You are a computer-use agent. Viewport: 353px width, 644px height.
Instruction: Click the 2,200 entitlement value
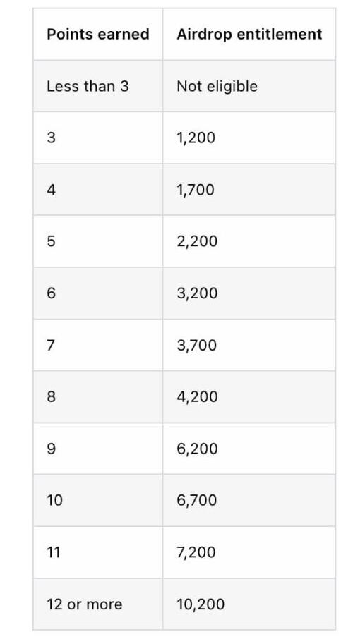click(197, 241)
